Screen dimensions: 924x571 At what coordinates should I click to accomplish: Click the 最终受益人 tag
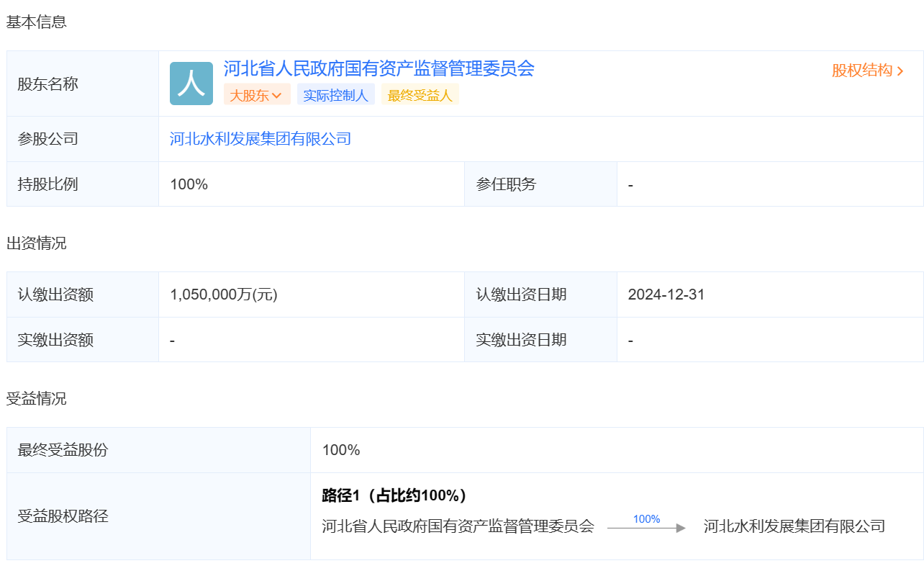tap(420, 95)
